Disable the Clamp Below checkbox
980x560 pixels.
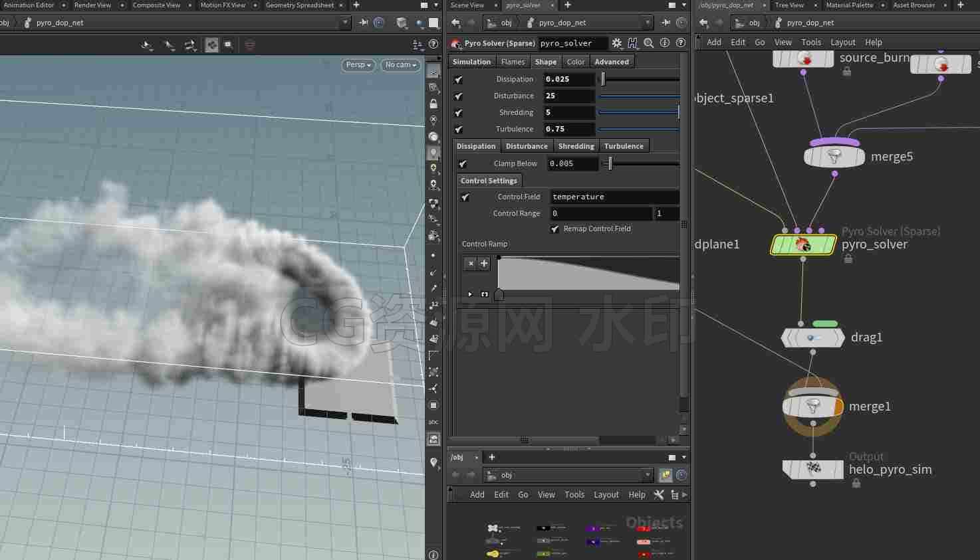[463, 163]
